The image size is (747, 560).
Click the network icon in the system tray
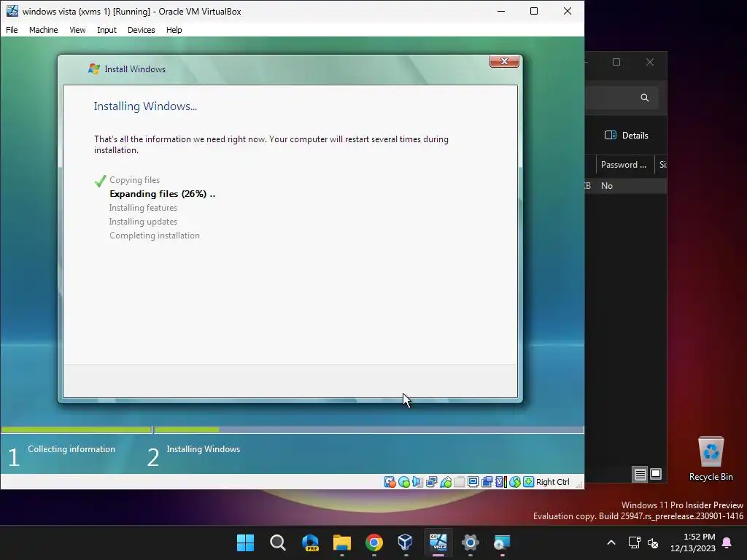(635, 542)
